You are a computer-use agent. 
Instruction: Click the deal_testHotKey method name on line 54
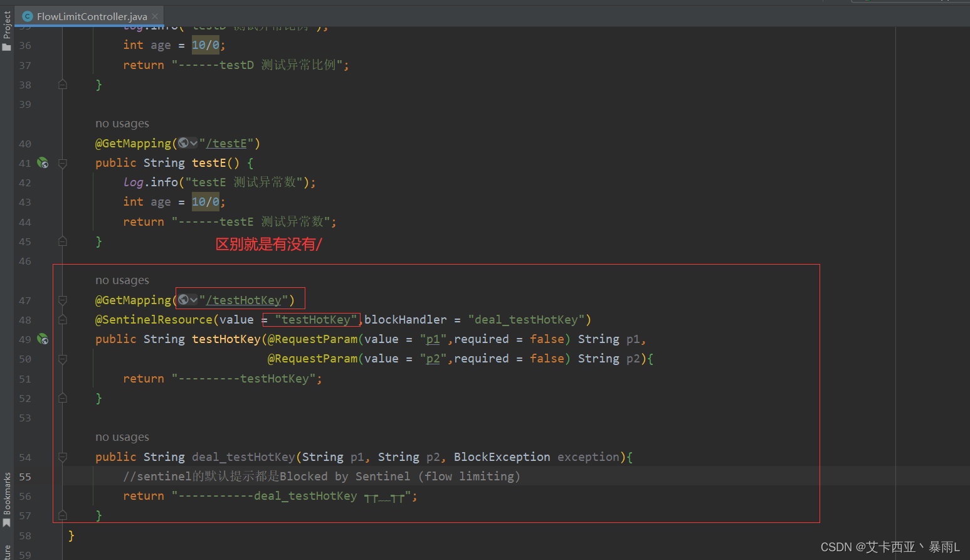pos(243,457)
